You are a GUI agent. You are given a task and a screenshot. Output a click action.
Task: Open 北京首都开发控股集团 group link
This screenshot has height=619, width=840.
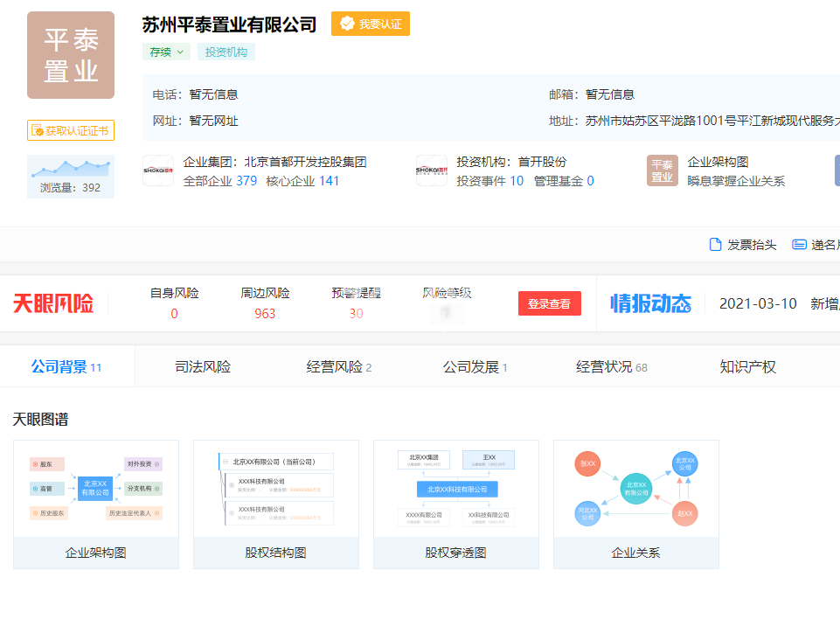[305, 162]
